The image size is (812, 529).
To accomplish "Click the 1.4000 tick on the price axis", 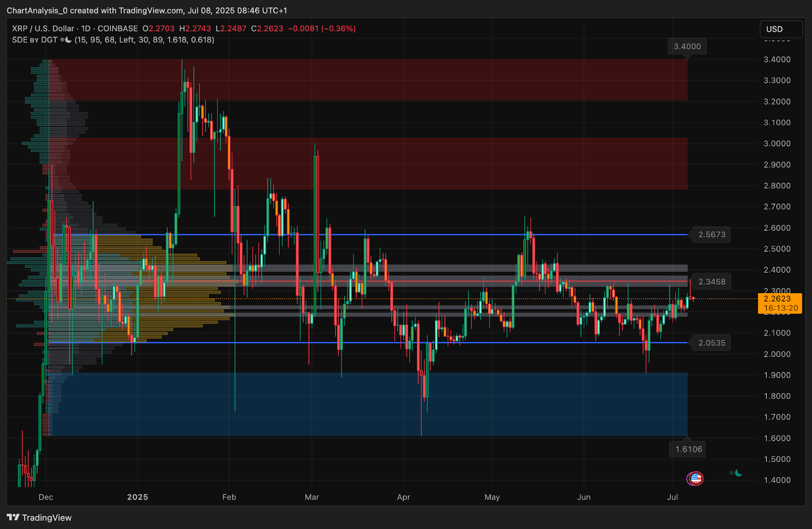I will [x=777, y=480].
